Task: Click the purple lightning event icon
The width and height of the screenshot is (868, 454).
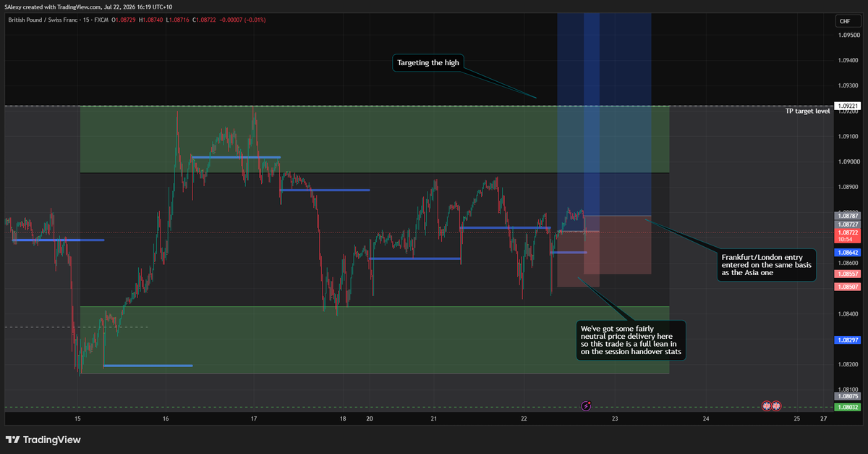Action: click(587, 406)
